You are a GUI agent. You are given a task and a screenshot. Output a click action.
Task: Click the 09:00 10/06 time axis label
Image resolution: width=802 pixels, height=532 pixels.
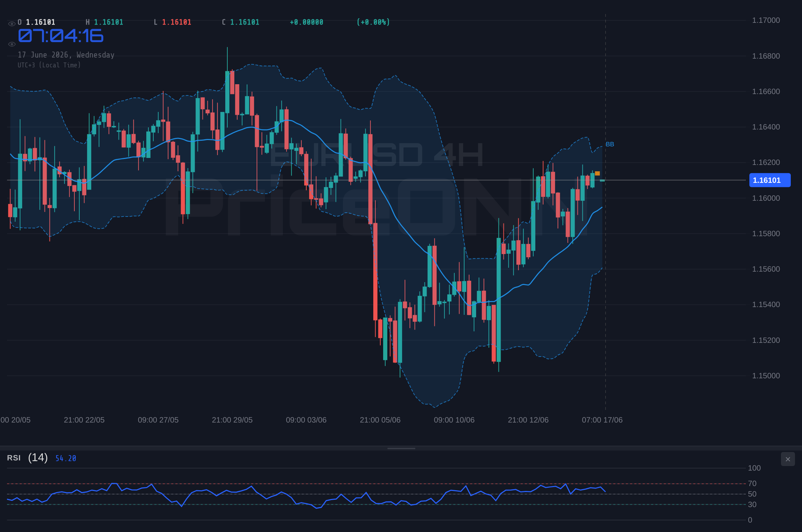point(454,420)
